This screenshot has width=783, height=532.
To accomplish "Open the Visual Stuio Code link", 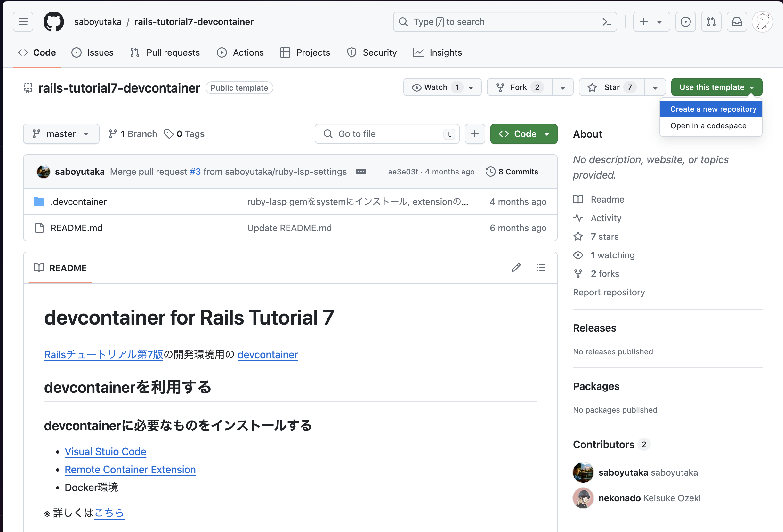I will click(105, 451).
